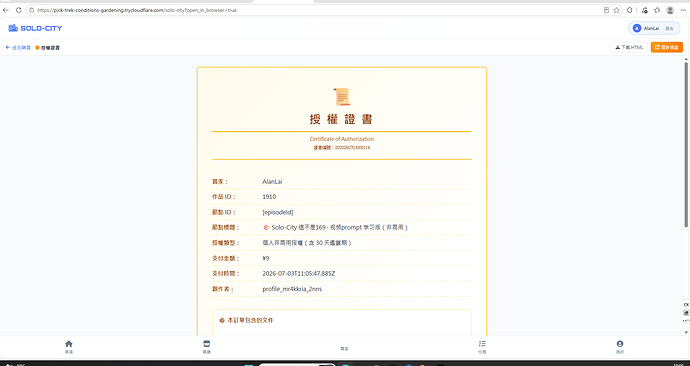Open the Home tab in bottom navigation

69,347
